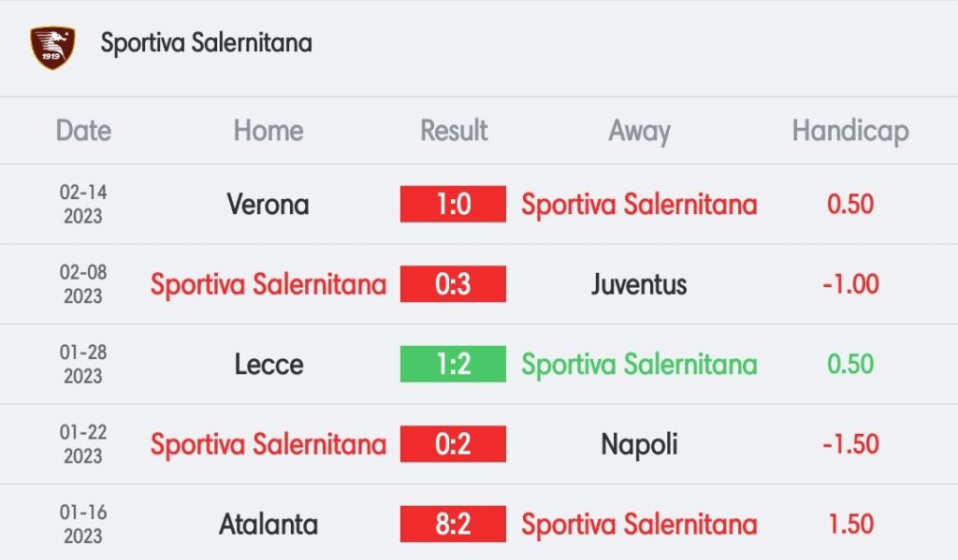Click the Sportiva Salernitana team title
This screenshot has width=958, height=560.
point(206,43)
